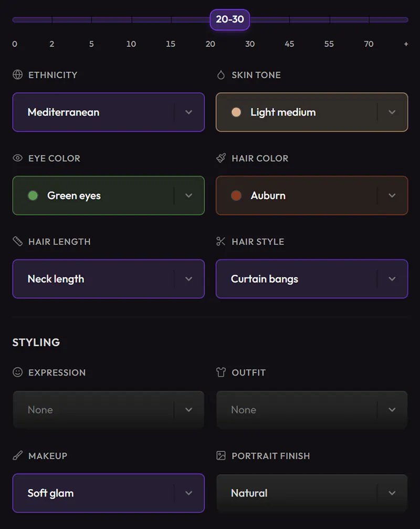Select age mark 15 on the scale
The width and height of the screenshot is (420, 529).
tap(171, 44)
